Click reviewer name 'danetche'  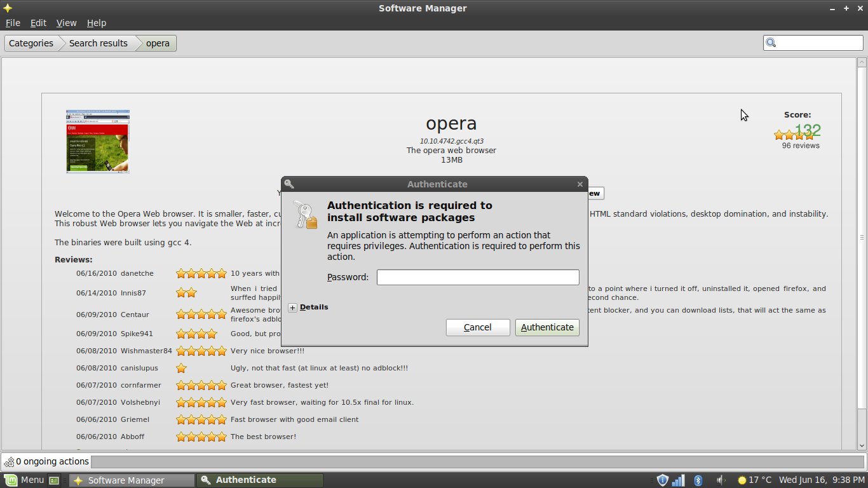[x=137, y=273]
